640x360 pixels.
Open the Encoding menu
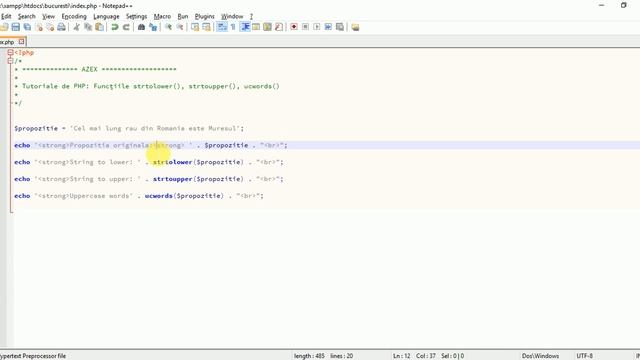[74, 16]
